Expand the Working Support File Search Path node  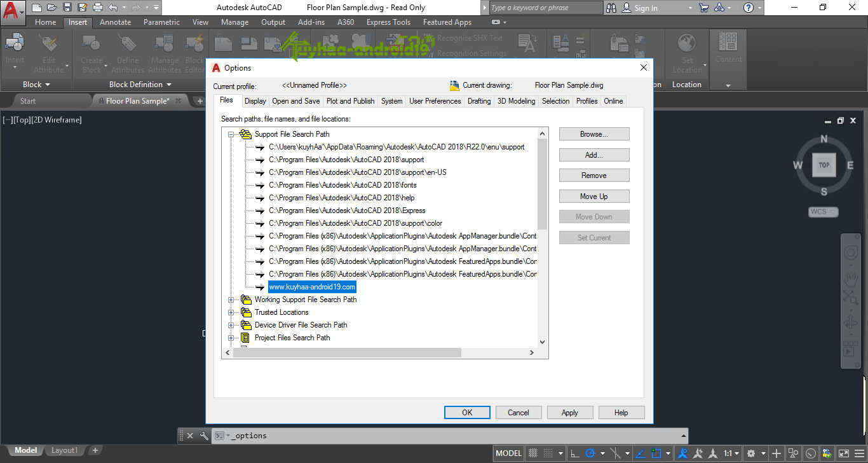231,300
